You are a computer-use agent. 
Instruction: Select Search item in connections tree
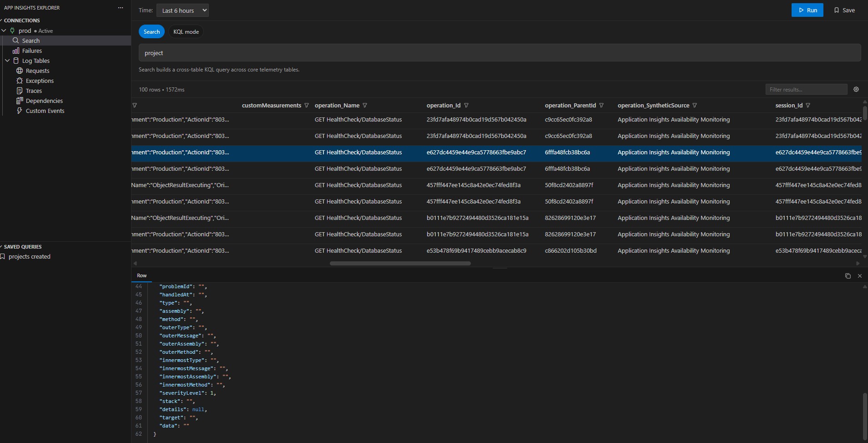click(66, 41)
